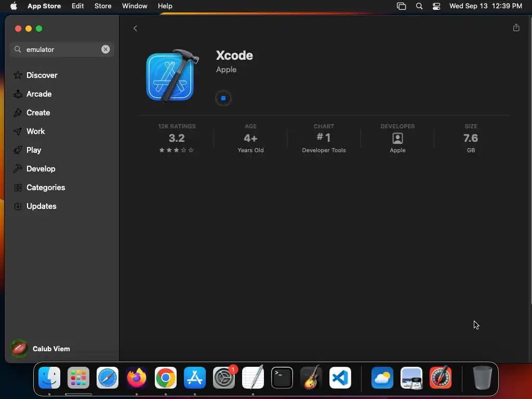Open the #1 Developer Tools chart
532x399 pixels.
pyautogui.click(x=324, y=138)
